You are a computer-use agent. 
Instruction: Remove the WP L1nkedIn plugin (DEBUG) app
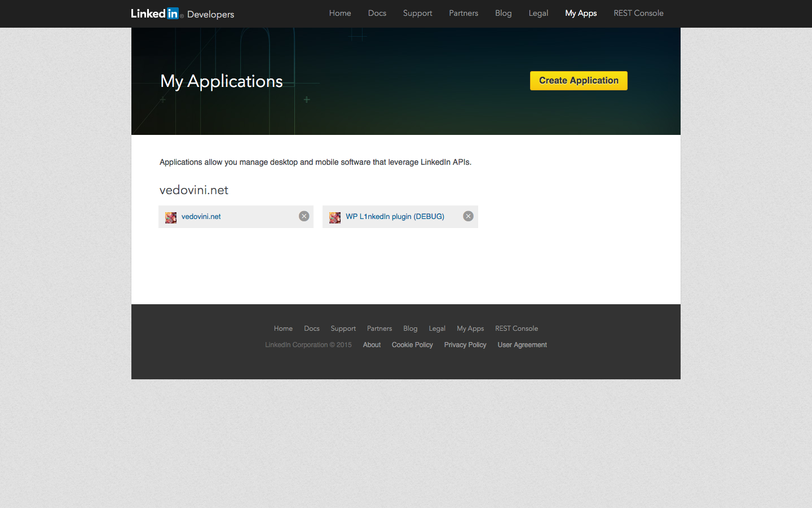coord(468,216)
